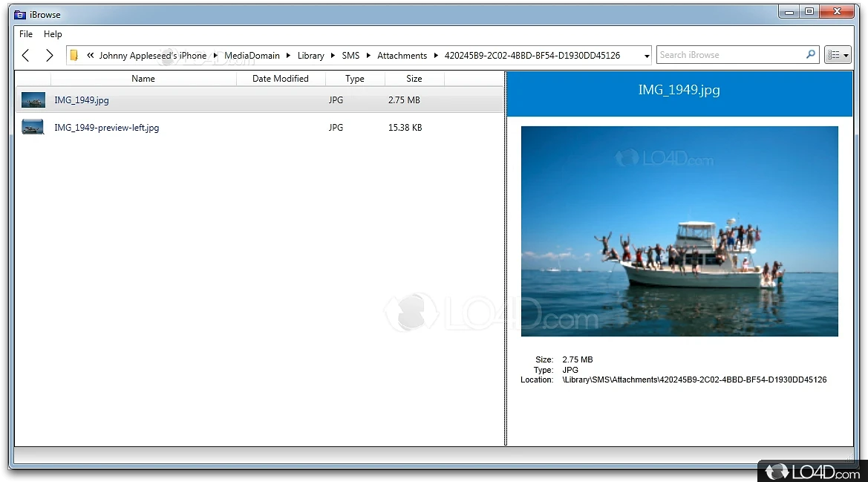The image size is (868, 482).
Task: Open the view layout options icon
Action: point(838,54)
